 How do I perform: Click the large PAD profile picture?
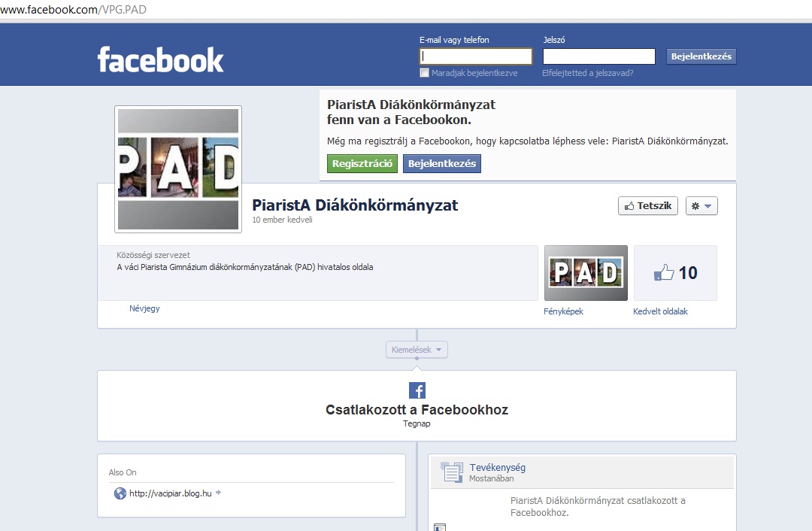[x=178, y=169]
